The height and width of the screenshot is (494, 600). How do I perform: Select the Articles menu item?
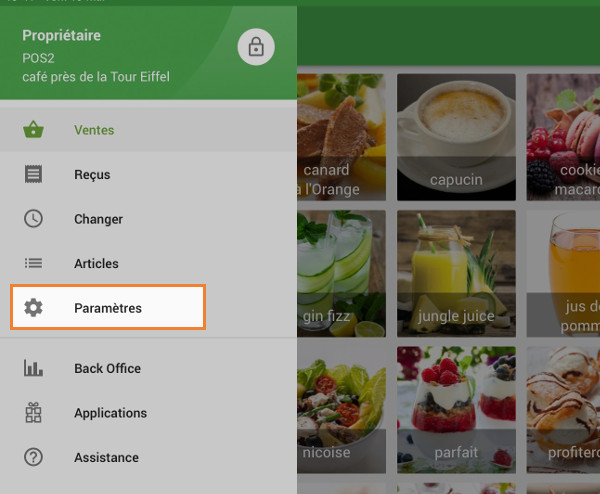148,263
